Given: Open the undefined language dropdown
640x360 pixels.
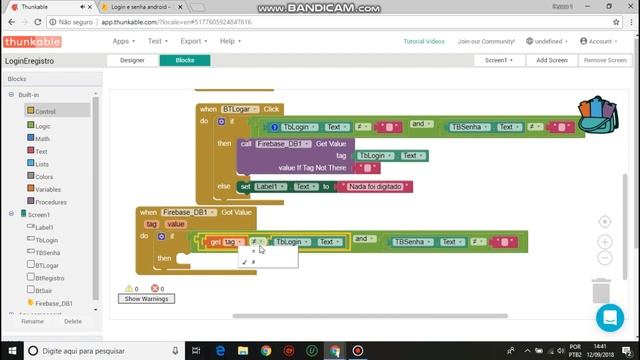Looking at the screenshot, I should pyautogui.click(x=547, y=41).
